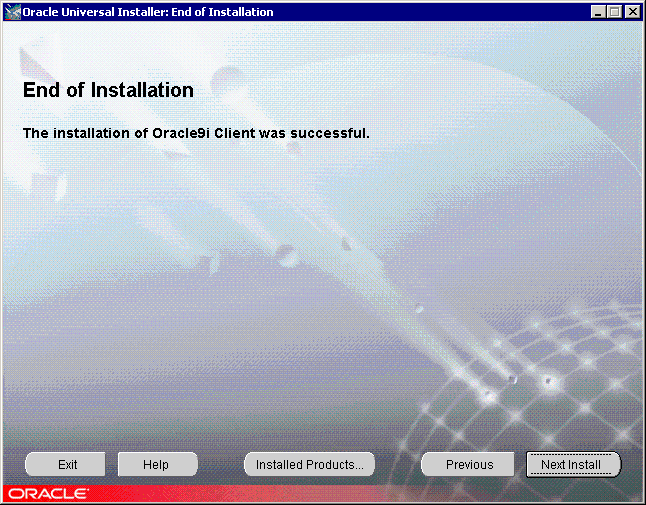Click the End of Installation heading
This screenshot has width=646, height=505.
(x=108, y=90)
